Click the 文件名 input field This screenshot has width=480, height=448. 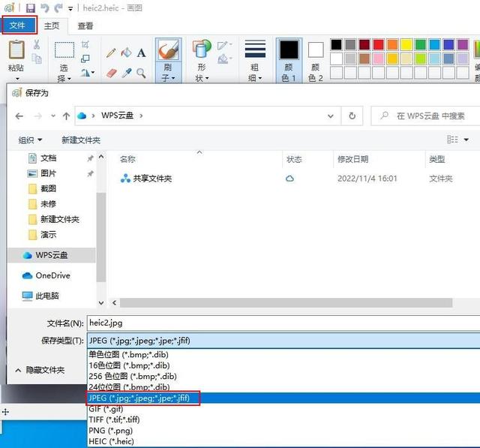pyautogui.click(x=283, y=323)
